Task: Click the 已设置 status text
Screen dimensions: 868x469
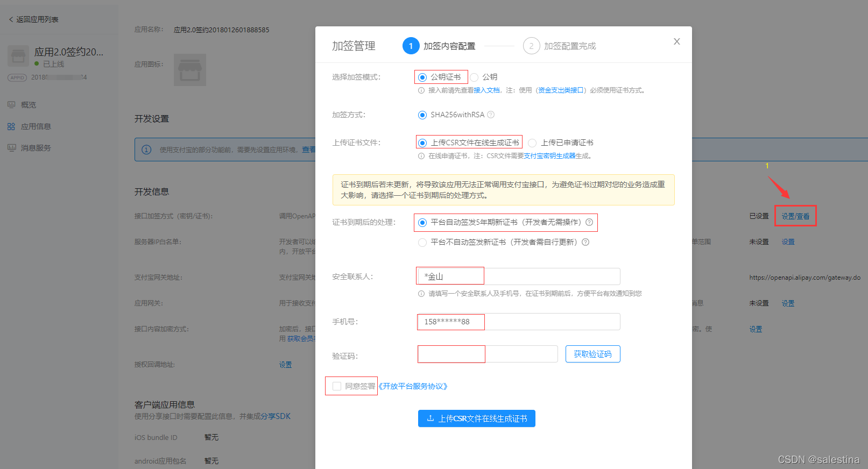Action: pos(759,216)
